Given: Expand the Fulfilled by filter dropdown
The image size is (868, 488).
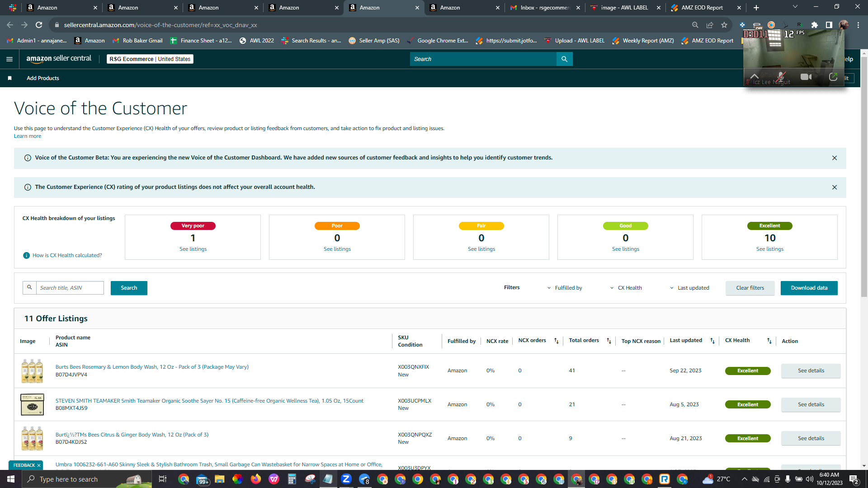Looking at the screenshot, I should 565,288.
